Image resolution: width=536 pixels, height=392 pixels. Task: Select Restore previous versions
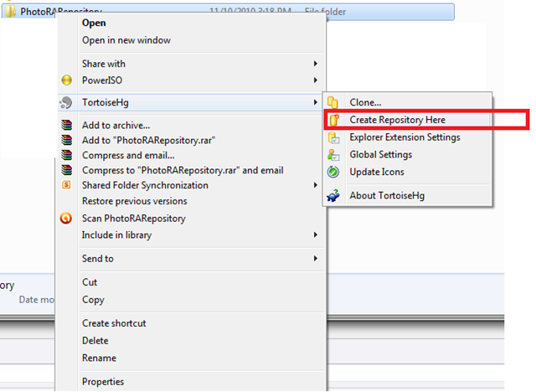tap(134, 201)
